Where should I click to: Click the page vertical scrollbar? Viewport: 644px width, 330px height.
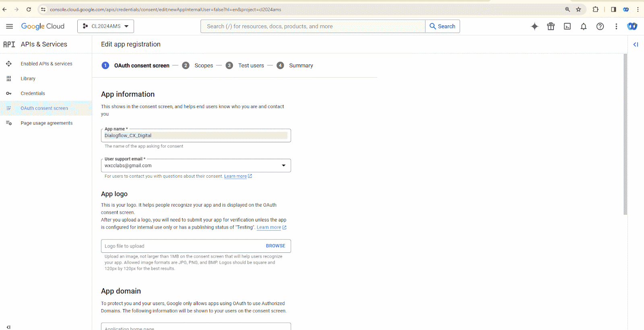point(625,134)
